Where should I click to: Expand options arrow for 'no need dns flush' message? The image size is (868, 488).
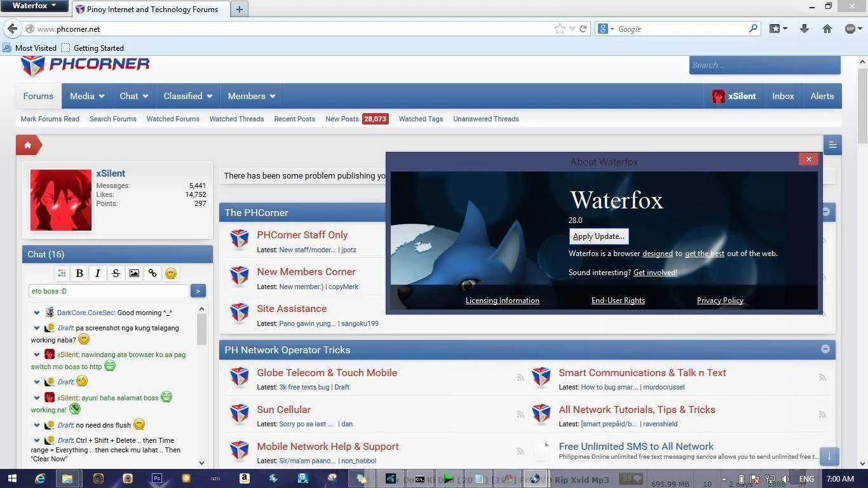pyautogui.click(x=37, y=425)
